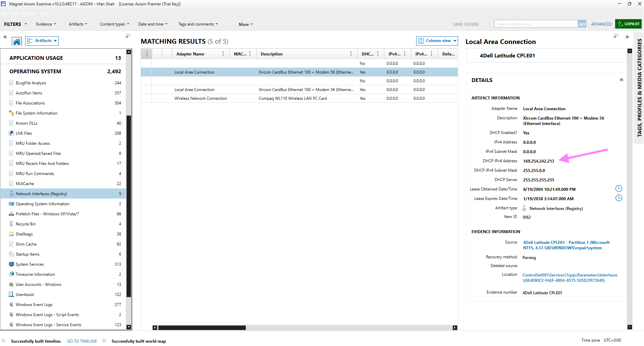The image size is (644, 346).
Task: Open ADVANCED search
Action: 601,24
